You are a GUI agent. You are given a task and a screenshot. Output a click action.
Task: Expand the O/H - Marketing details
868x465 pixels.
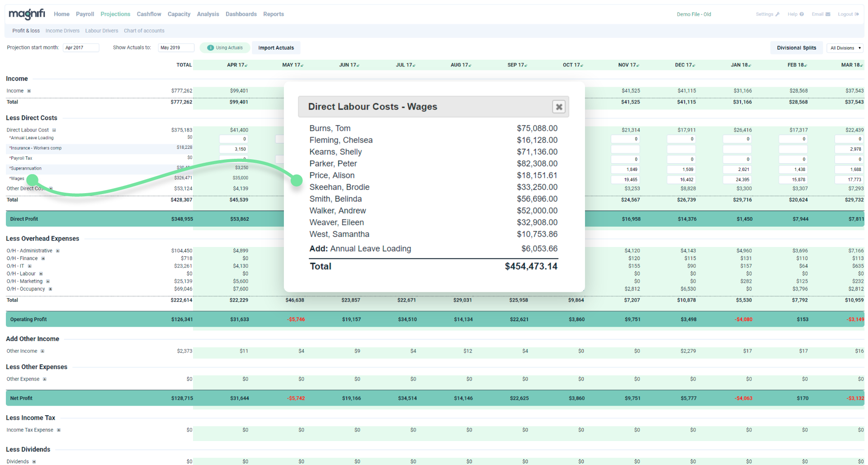[x=48, y=281]
